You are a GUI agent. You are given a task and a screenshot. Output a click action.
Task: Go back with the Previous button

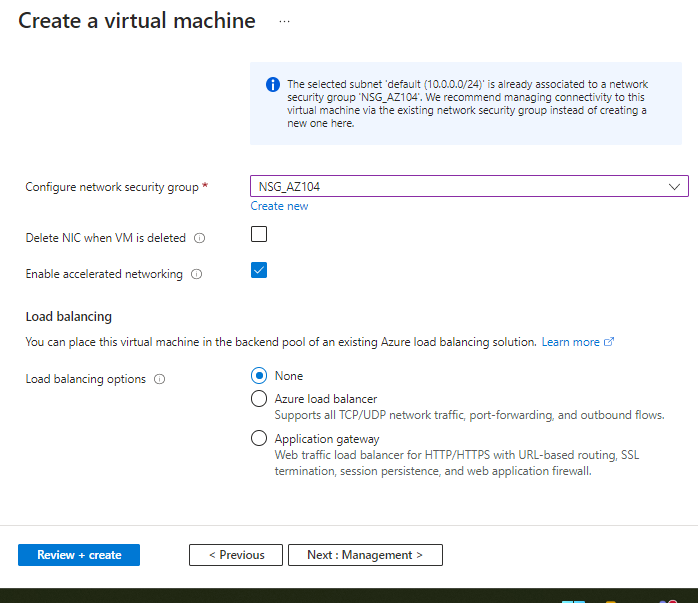[x=236, y=555]
